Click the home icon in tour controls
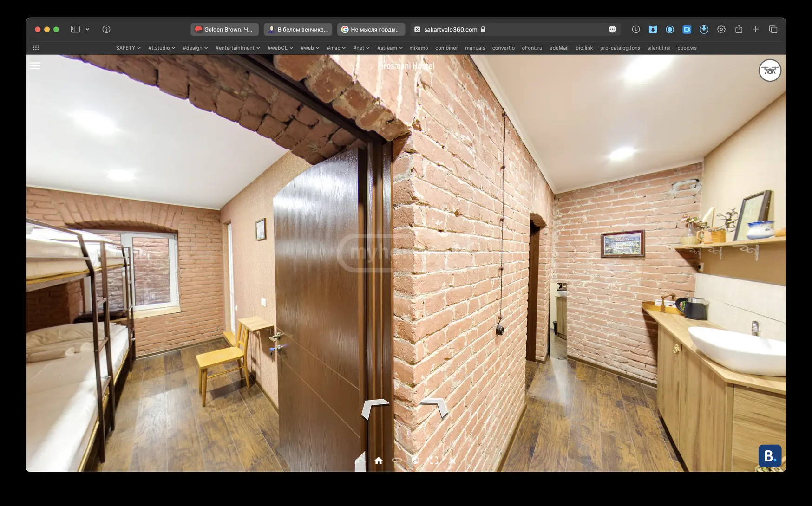This screenshot has width=812, height=506. click(x=379, y=461)
